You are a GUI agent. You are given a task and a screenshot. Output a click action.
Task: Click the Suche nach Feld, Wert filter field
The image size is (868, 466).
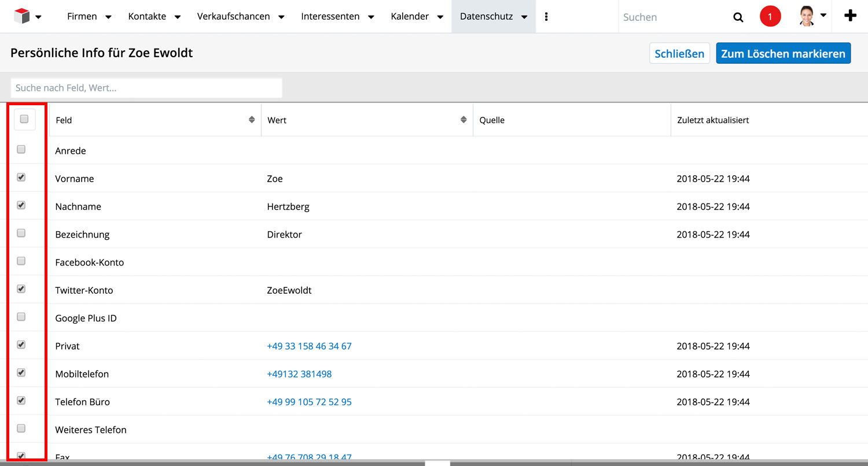[x=146, y=88]
